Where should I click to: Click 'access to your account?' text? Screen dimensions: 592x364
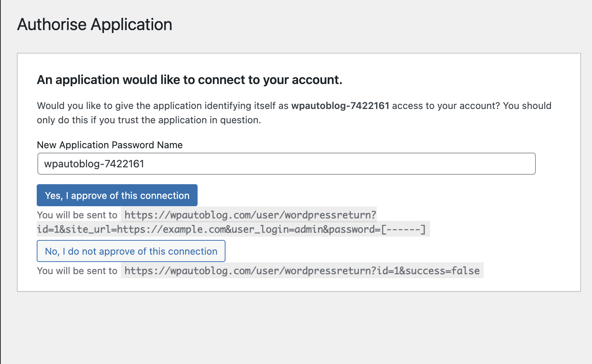click(x=446, y=106)
